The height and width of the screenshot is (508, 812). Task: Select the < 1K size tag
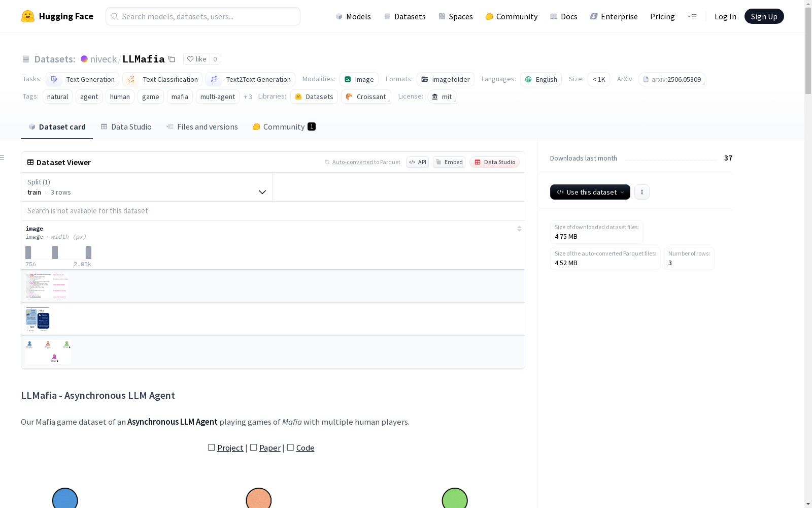[x=599, y=79]
